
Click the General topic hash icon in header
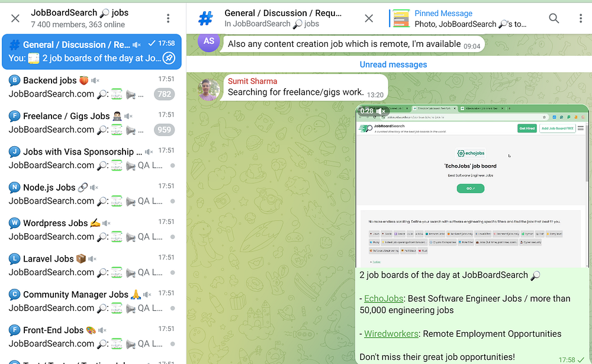point(205,18)
